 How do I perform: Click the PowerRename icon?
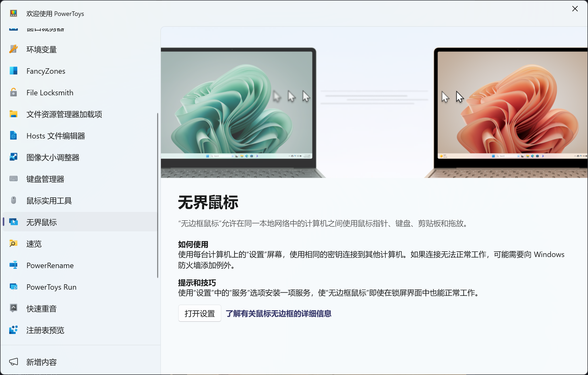tap(13, 265)
